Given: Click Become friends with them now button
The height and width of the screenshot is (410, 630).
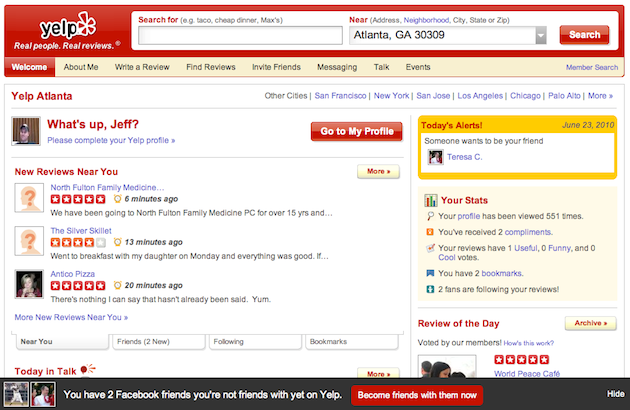Looking at the screenshot, I should [x=417, y=395].
